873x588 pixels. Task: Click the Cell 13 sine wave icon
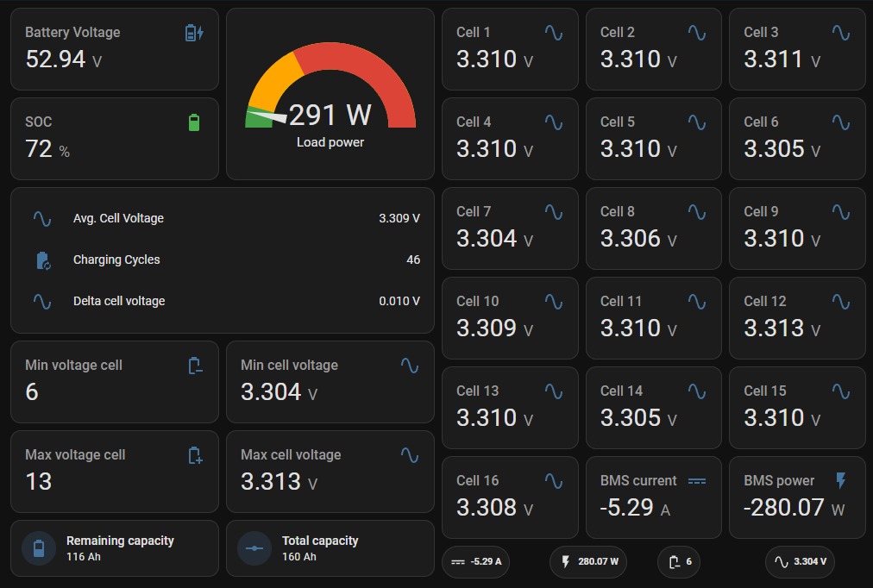[554, 391]
